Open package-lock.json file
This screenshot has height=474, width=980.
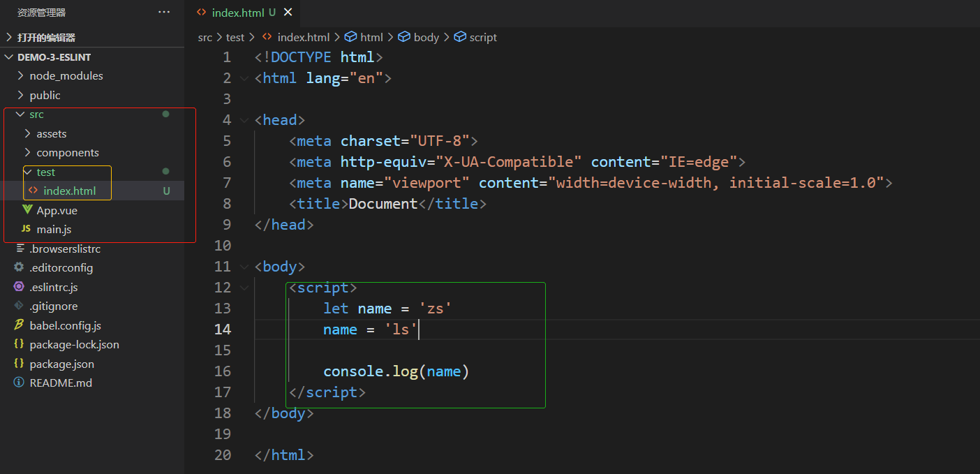click(x=92, y=344)
